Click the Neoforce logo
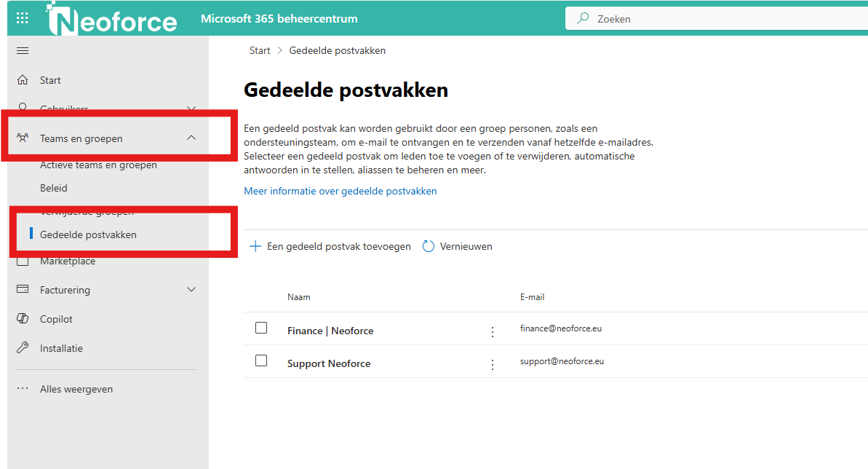 (x=112, y=20)
